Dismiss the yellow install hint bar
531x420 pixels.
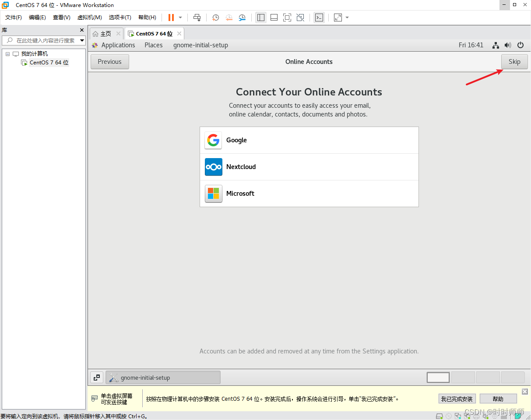525,392
